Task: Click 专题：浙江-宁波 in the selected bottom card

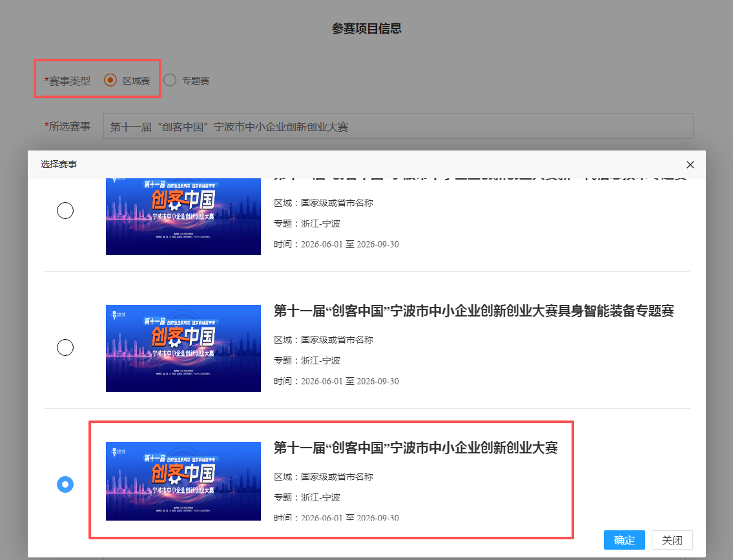Action: [x=307, y=497]
